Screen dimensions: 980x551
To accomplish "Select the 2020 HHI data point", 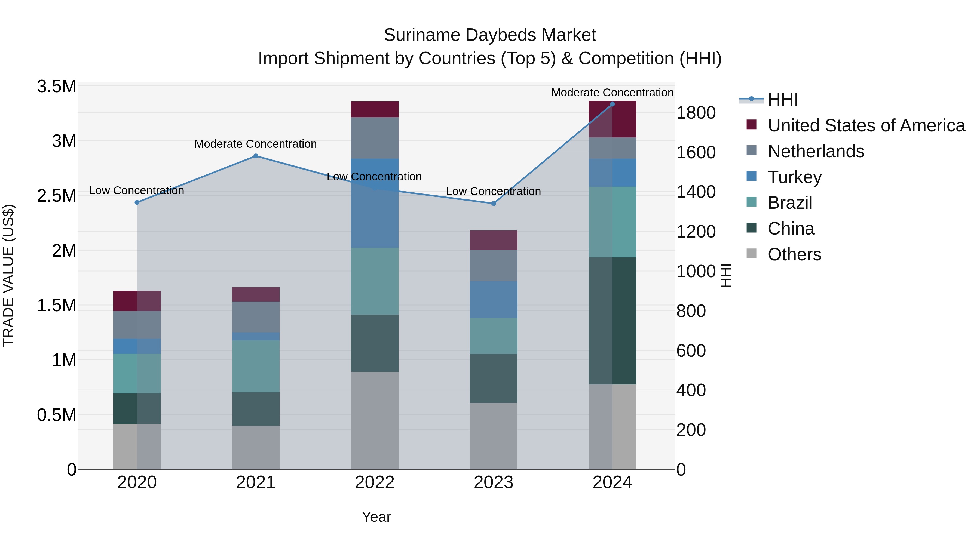I will click(137, 202).
